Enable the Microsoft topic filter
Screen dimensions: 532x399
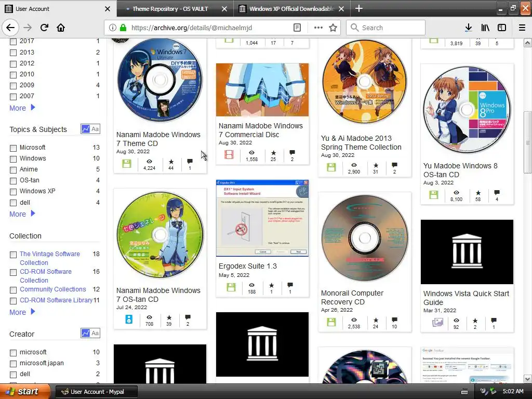coord(13,148)
